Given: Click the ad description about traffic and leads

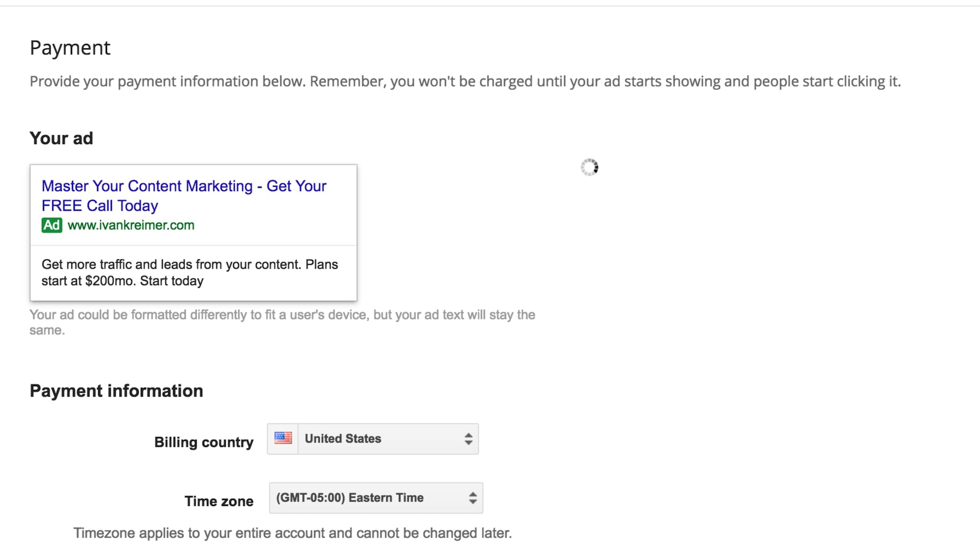Looking at the screenshot, I should pyautogui.click(x=190, y=272).
